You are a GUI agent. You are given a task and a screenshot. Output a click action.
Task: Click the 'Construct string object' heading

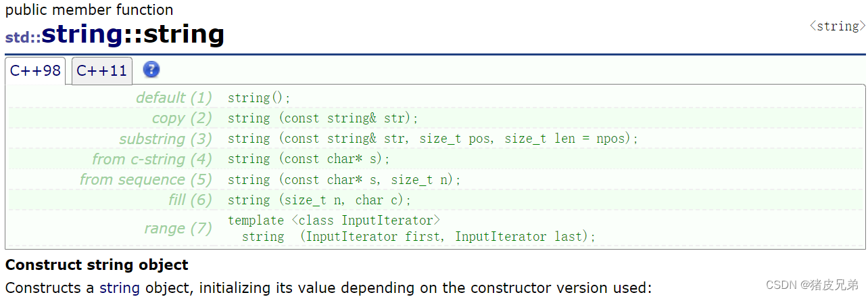pyautogui.click(x=97, y=265)
